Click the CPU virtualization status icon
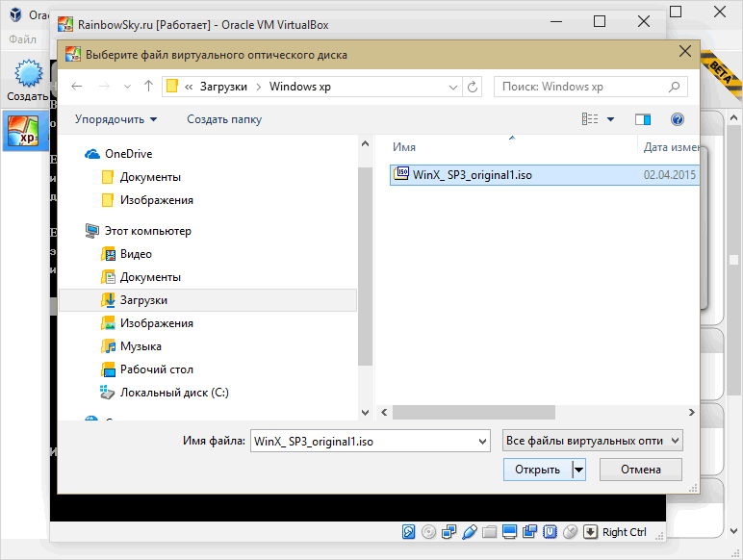 pyautogui.click(x=550, y=532)
